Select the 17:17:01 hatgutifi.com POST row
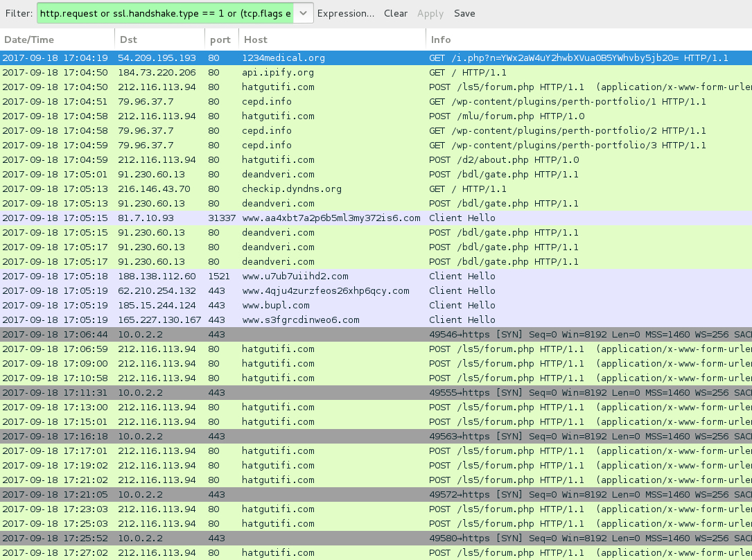 click(x=376, y=450)
